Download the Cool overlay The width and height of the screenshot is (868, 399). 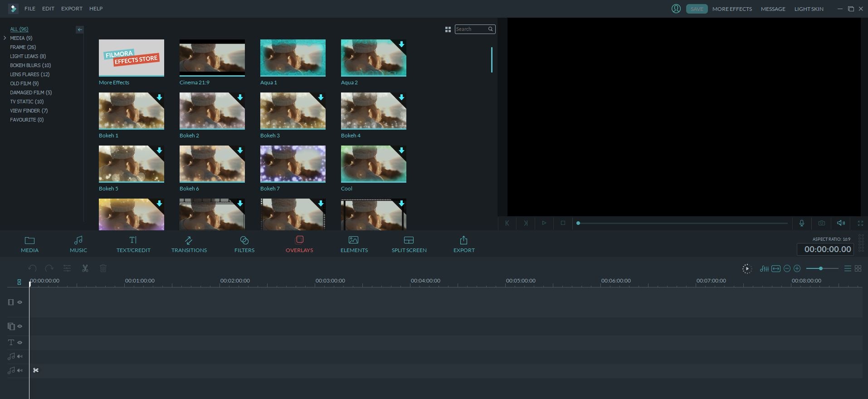tap(401, 151)
